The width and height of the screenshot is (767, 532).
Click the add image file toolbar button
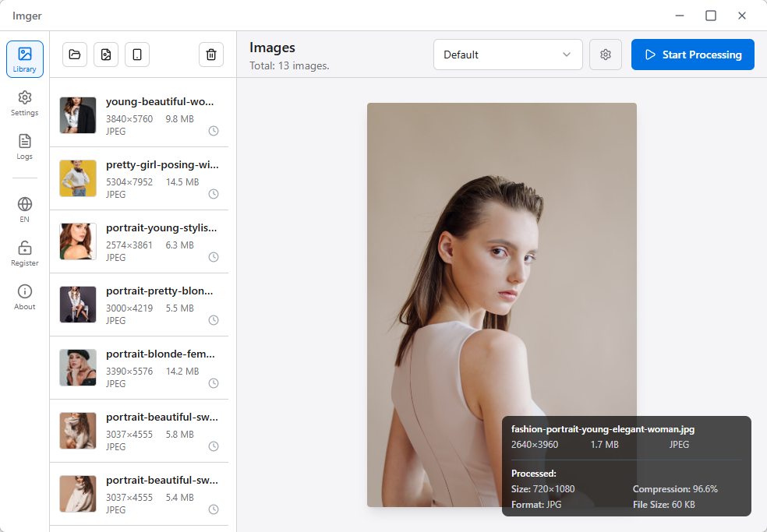point(106,55)
